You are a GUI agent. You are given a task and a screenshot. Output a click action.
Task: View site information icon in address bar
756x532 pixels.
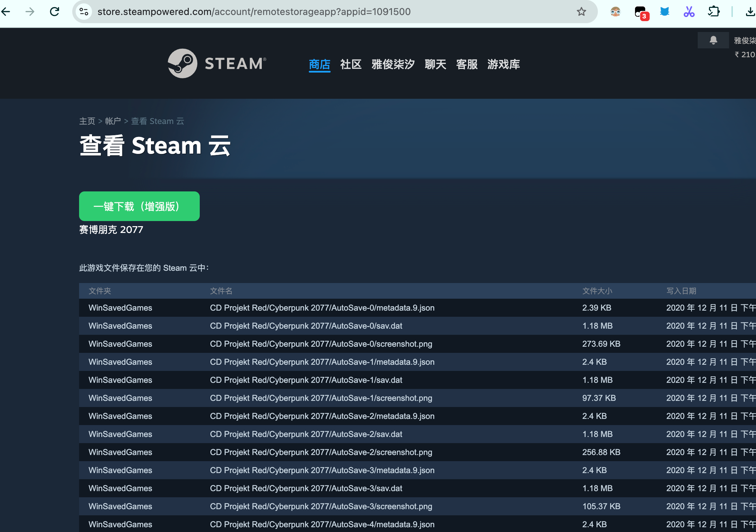point(84,12)
